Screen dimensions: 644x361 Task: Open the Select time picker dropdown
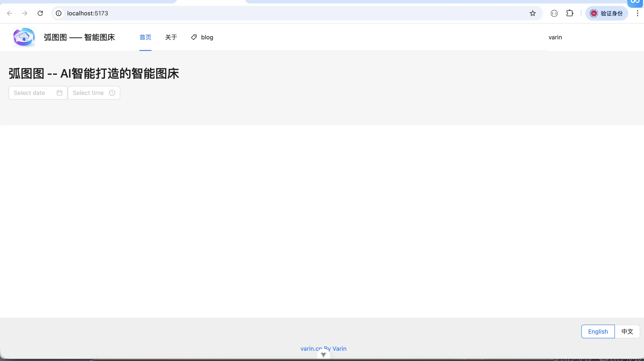88,93
